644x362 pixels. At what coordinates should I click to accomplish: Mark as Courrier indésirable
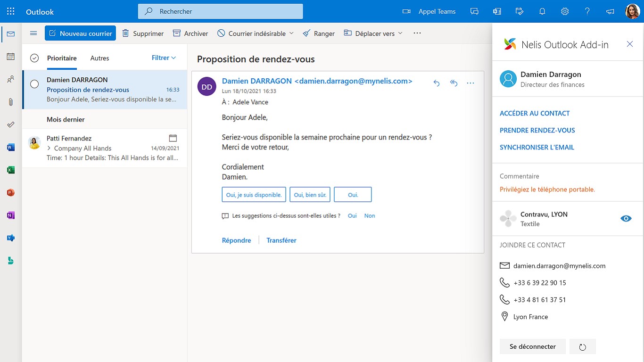(x=251, y=33)
